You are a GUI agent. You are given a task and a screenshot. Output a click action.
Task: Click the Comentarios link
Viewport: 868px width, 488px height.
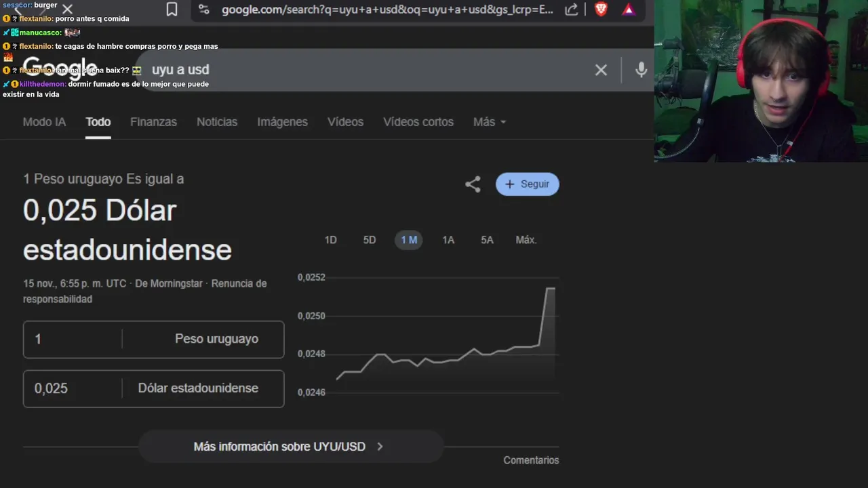coord(531,460)
